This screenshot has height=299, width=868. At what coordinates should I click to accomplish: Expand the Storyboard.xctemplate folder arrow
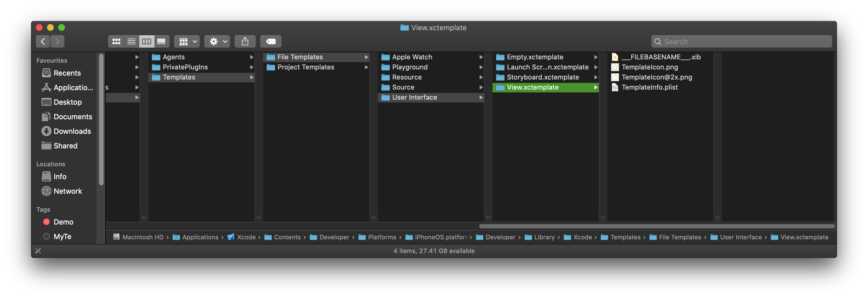(595, 77)
